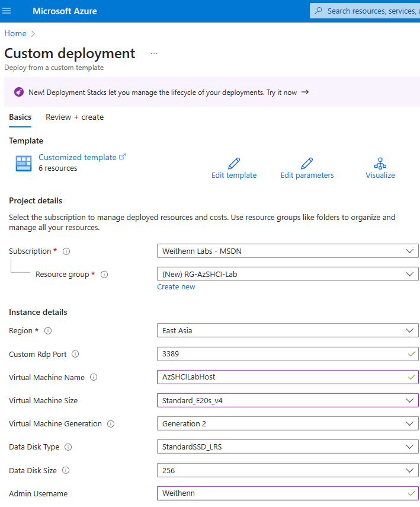Click the Microsoft Azure title
Viewport: 420px width, 507px height.
pos(65,11)
